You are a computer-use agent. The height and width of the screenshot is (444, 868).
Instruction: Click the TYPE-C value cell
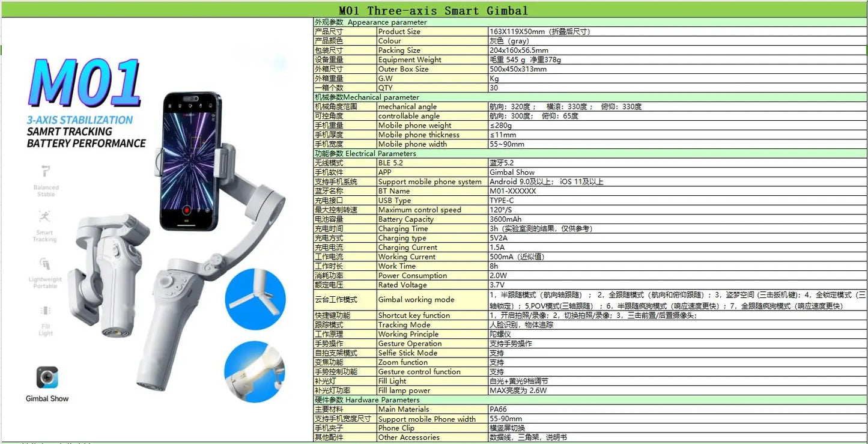click(x=678, y=200)
